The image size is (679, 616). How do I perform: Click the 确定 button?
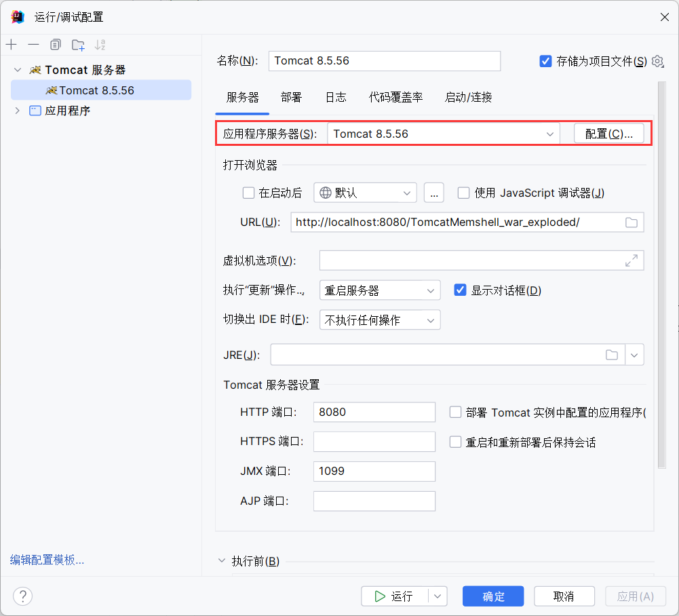coord(493,596)
